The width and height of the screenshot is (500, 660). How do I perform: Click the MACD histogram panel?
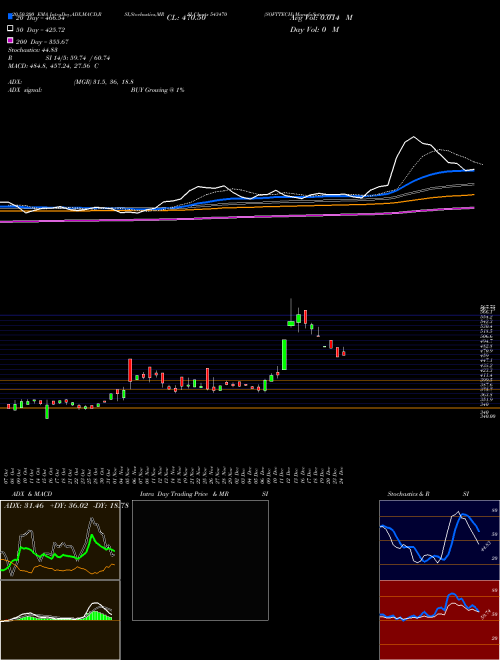(60, 620)
